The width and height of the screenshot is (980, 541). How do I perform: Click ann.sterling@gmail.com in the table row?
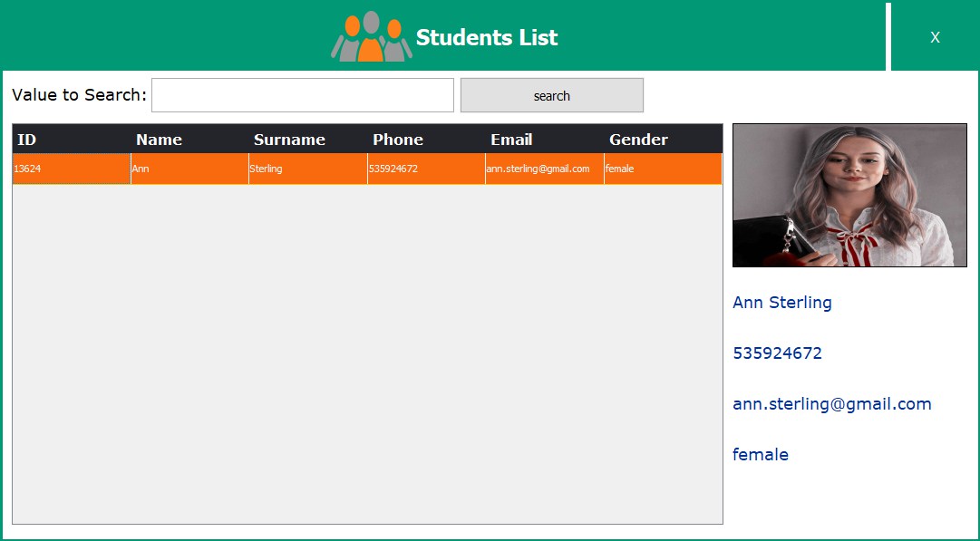pos(538,169)
